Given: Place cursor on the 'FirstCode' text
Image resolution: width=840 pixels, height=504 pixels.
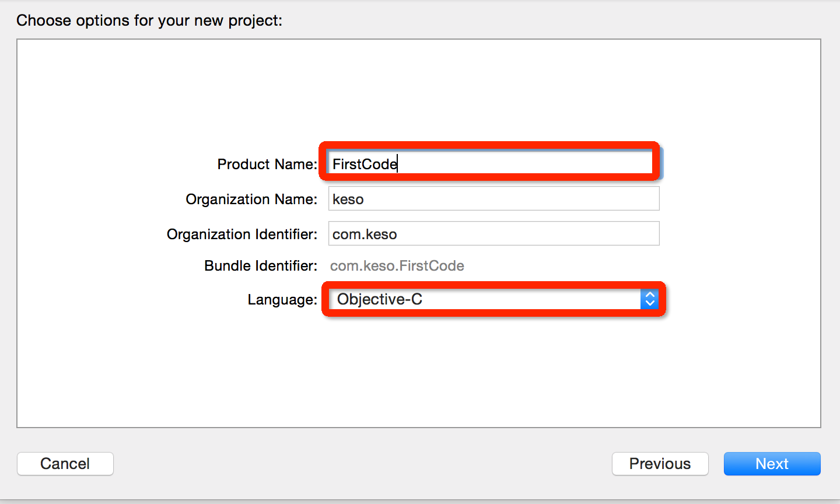Looking at the screenshot, I should point(365,164).
